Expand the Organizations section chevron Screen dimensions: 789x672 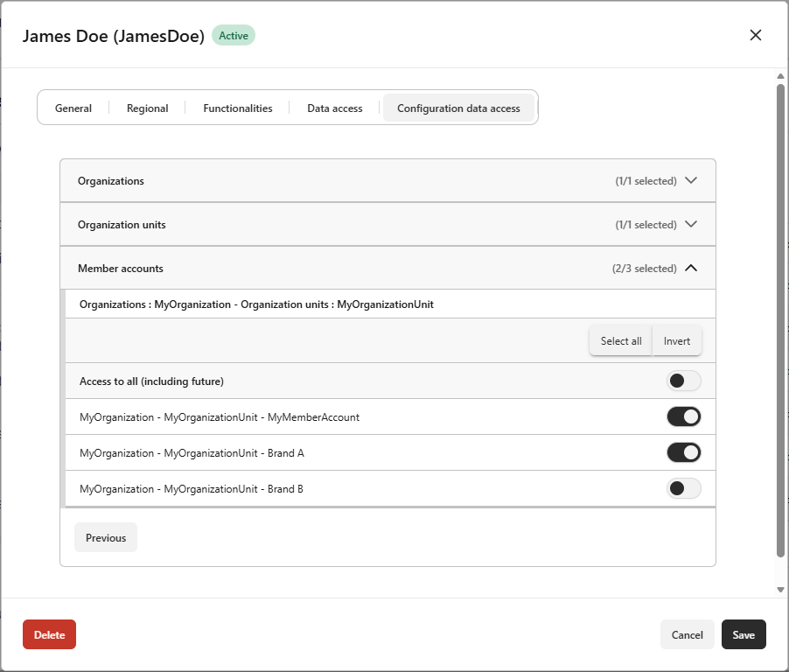coord(691,181)
